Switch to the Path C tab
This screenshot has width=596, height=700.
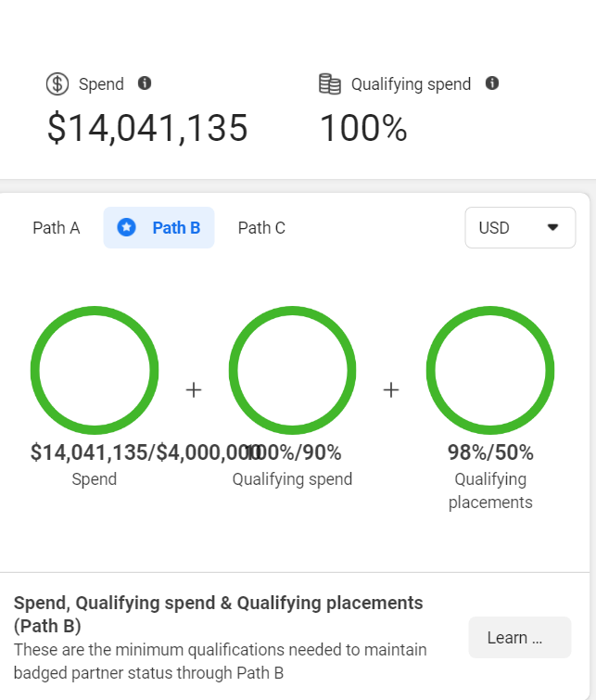click(x=261, y=228)
